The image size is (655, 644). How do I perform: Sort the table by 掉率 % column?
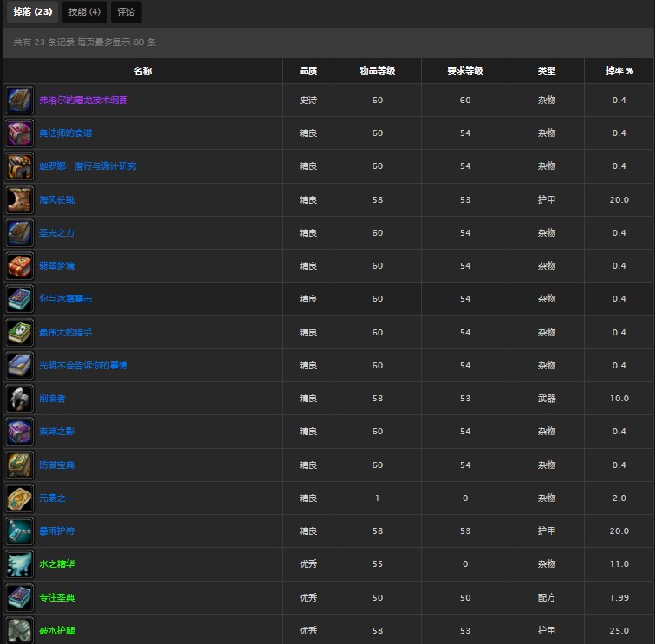(619, 71)
